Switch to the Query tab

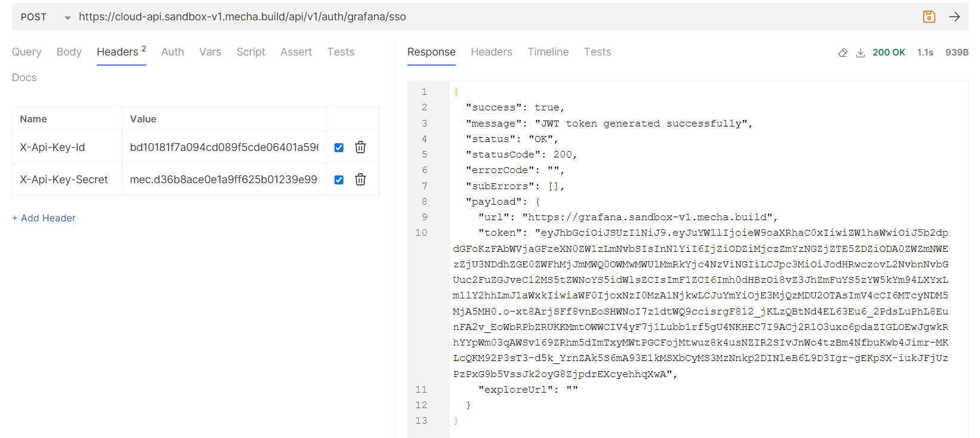[26, 52]
